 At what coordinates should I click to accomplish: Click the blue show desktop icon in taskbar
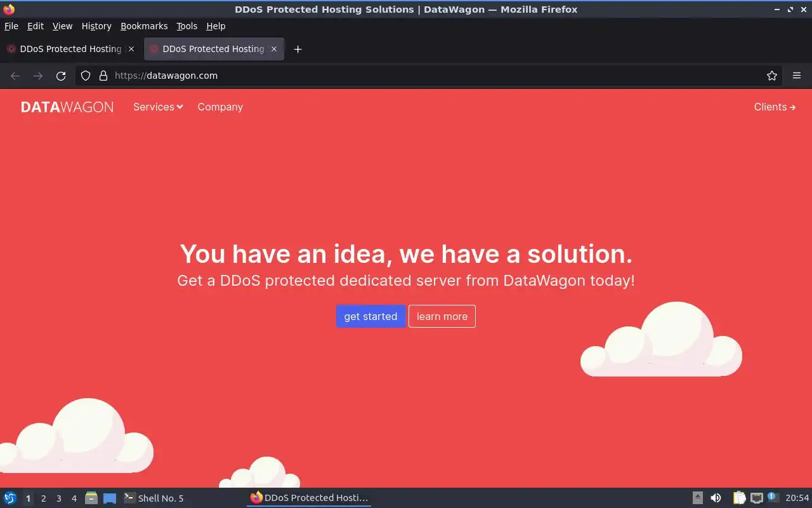(x=110, y=498)
